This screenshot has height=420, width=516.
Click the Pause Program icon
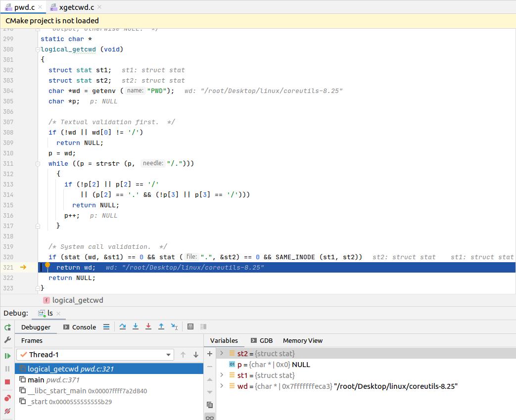[7, 369]
